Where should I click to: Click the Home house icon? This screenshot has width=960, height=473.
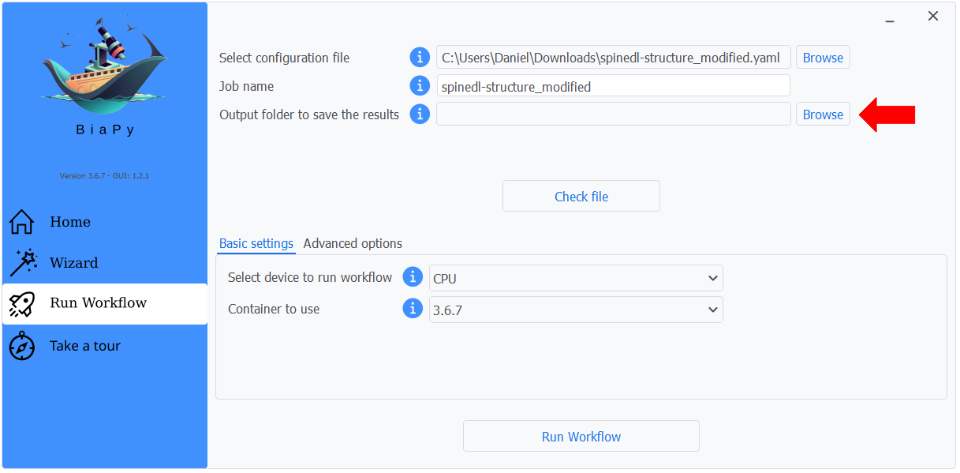(22, 222)
